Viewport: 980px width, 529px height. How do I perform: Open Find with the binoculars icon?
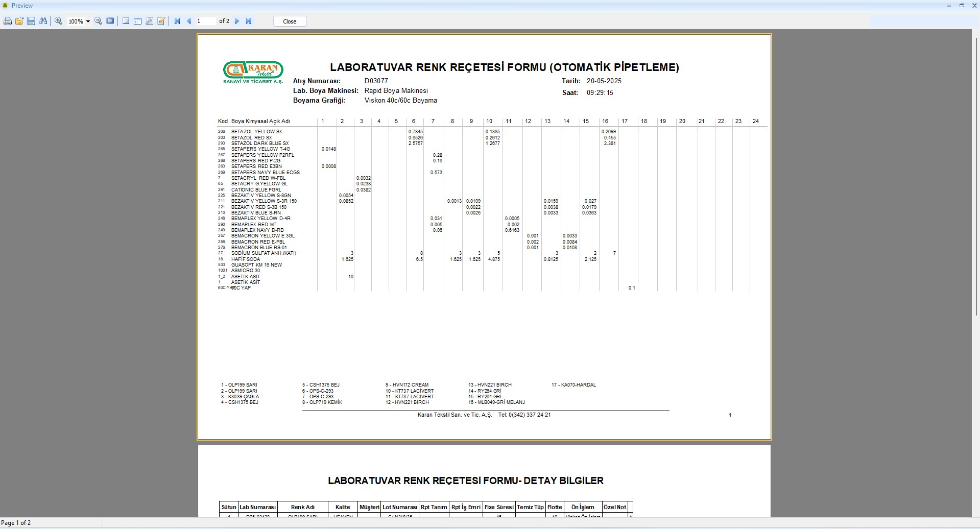click(43, 21)
